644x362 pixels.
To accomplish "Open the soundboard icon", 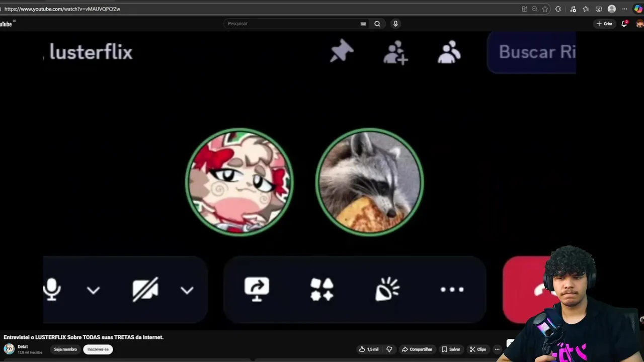I will 387,290.
